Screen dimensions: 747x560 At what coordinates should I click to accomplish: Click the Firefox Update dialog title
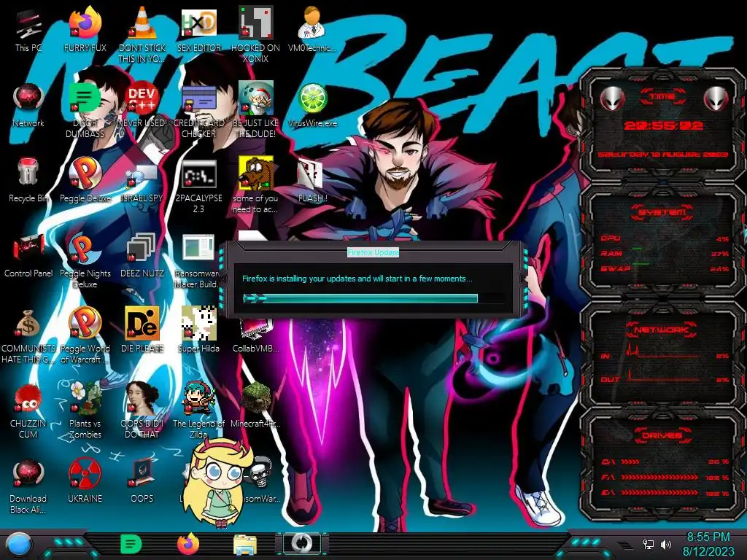pyautogui.click(x=373, y=252)
